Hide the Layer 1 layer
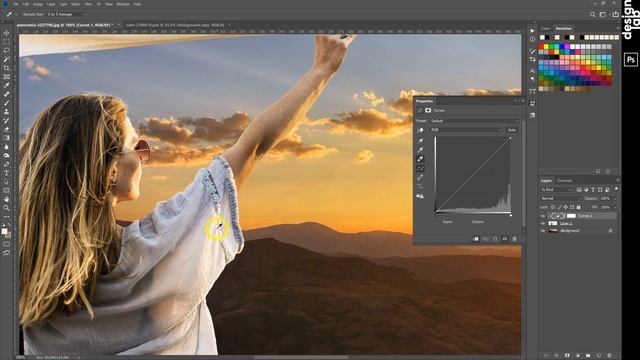 [x=543, y=223]
